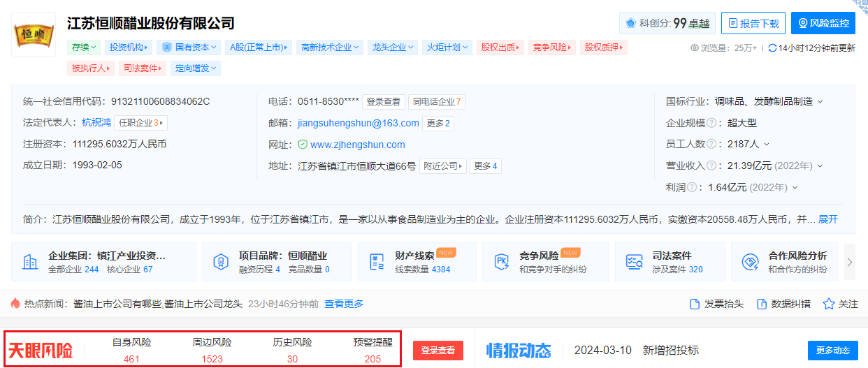Open the 科创分 99 卓越 score badge
Image resolution: width=868 pixels, height=368 pixels.
click(667, 23)
